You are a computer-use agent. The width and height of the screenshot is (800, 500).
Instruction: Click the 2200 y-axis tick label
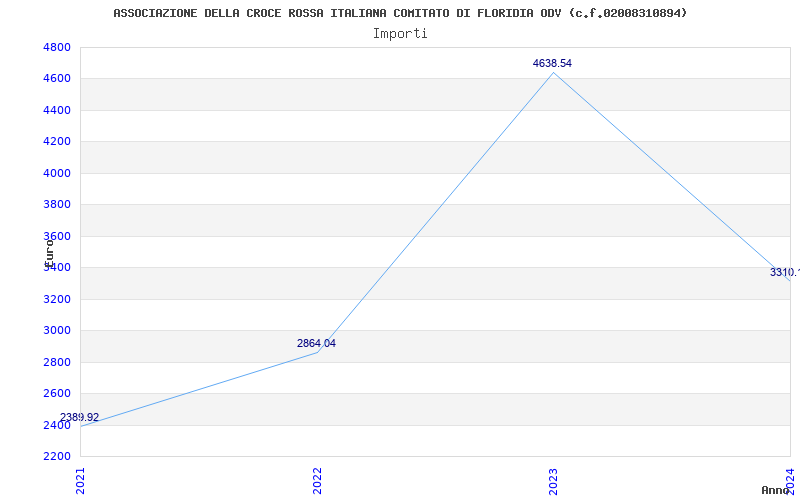click(57, 456)
